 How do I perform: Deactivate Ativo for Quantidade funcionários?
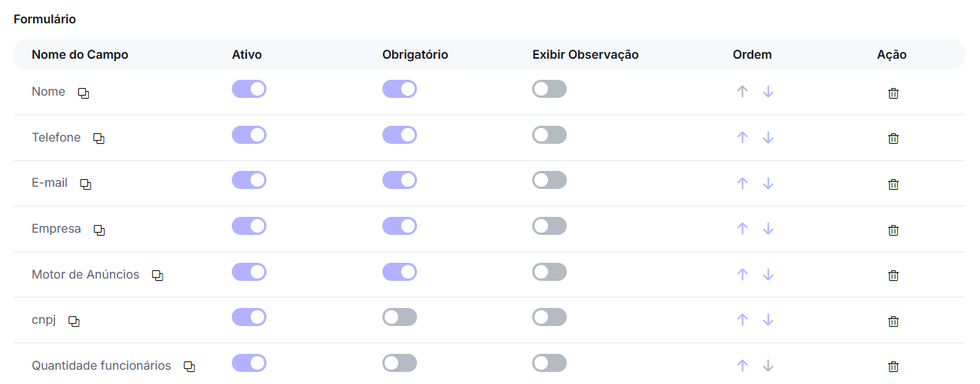(249, 363)
